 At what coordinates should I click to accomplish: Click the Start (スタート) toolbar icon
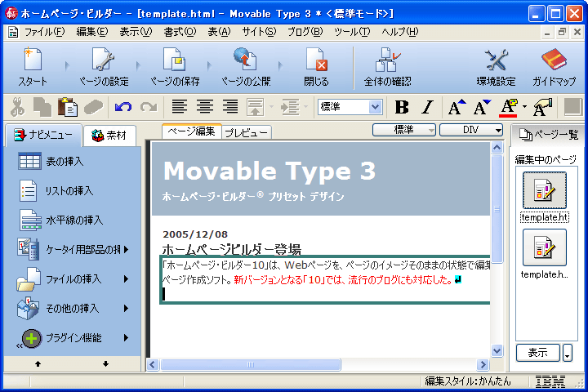tap(33, 67)
